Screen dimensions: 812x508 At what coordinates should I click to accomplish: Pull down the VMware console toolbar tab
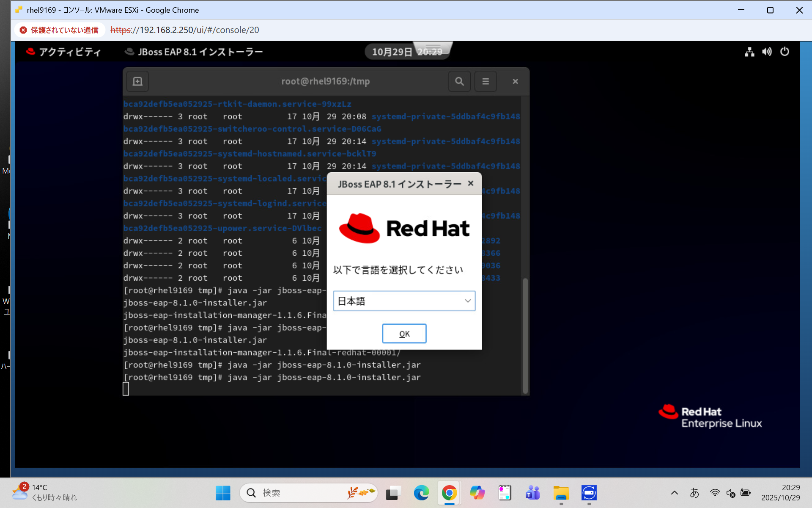tap(433, 46)
